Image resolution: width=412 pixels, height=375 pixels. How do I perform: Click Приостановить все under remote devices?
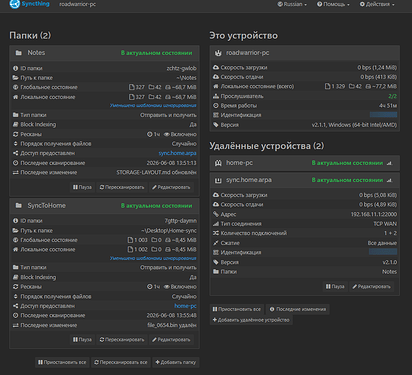pos(237,309)
